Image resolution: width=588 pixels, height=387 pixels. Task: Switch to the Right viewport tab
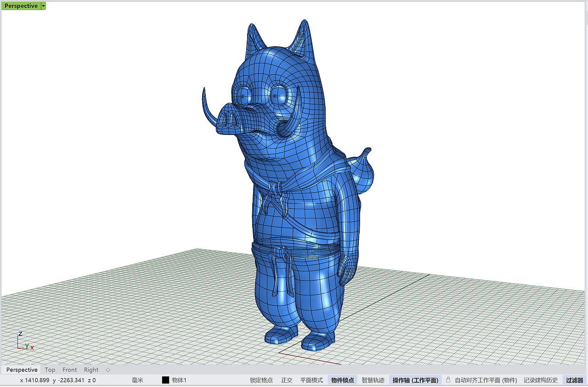(91, 370)
